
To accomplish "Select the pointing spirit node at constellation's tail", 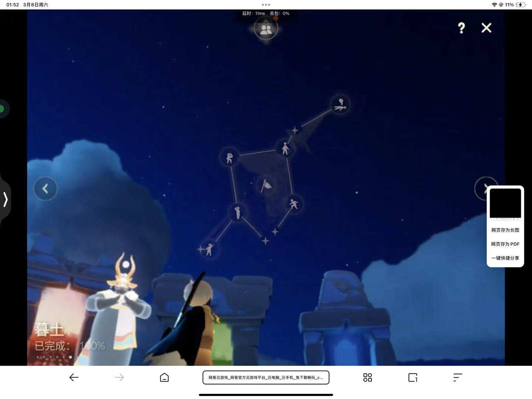I will [x=209, y=249].
